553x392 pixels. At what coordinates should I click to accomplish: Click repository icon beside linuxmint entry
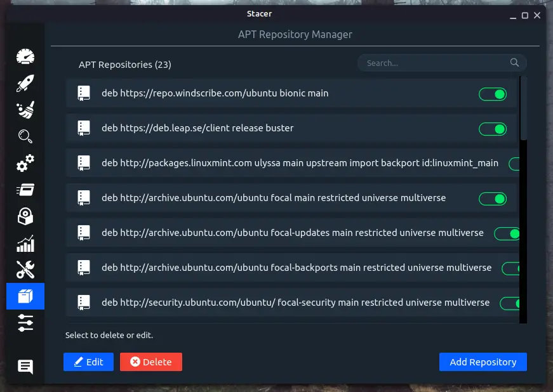pyautogui.click(x=84, y=163)
